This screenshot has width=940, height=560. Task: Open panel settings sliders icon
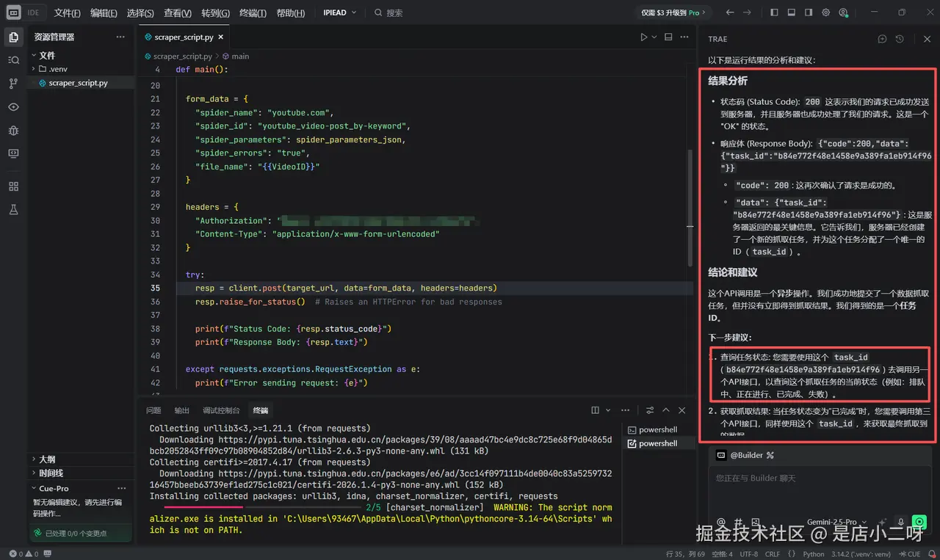[650, 410]
